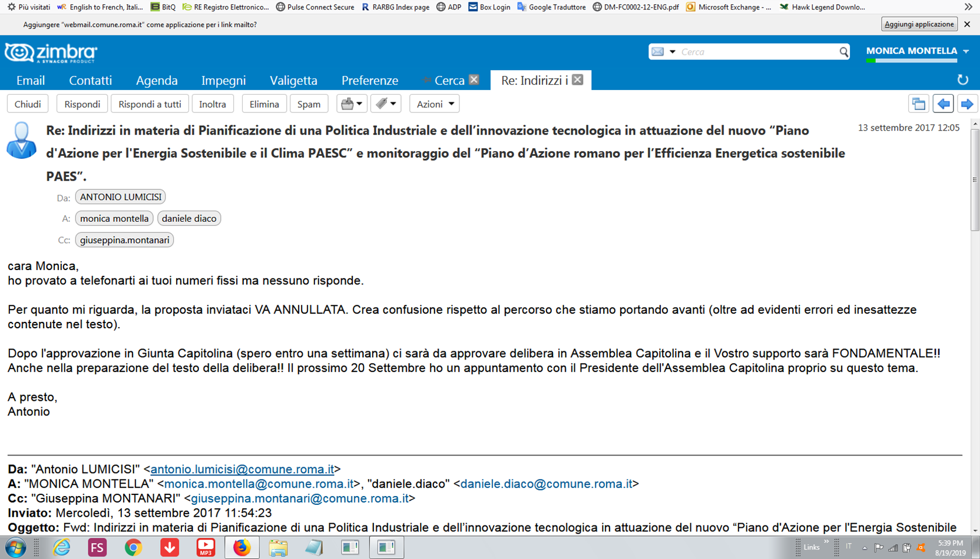Image resolution: width=980 pixels, height=559 pixels.
Task: Open Google Traduttore bookmark
Action: click(x=551, y=7)
